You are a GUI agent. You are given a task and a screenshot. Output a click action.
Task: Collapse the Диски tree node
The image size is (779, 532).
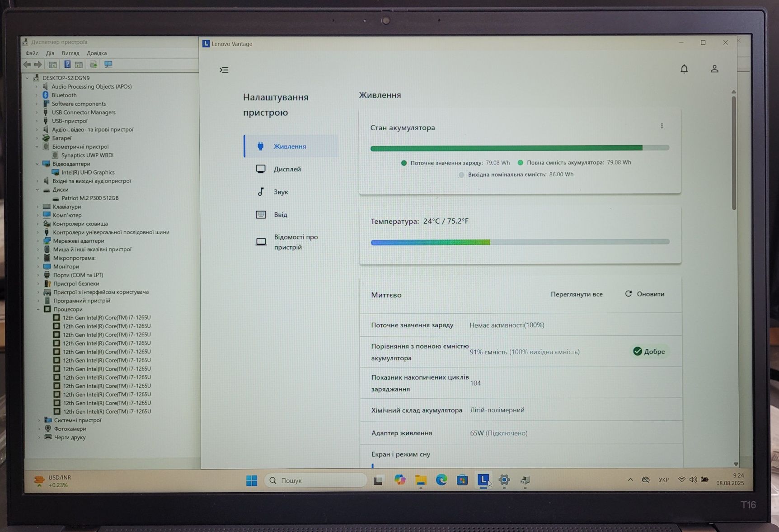tap(38, 190)
